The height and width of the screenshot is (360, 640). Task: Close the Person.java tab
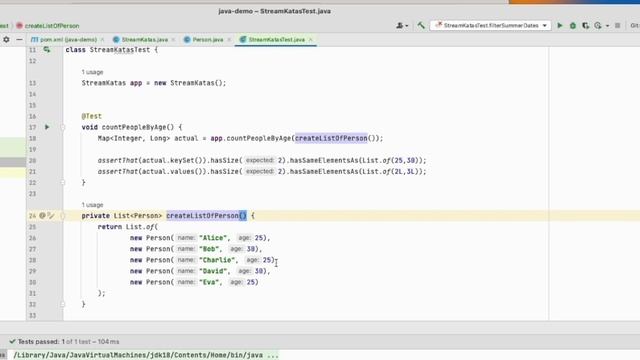coord(229,40)
